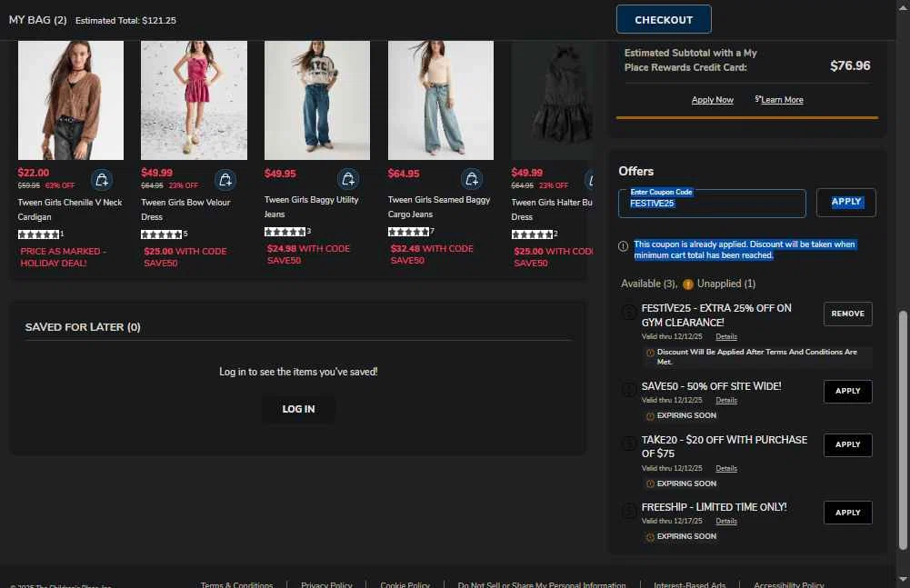Add Bow Velour Dress to bag icon
This screenshot has height=588, width=910.
click(x=225, y=180)
